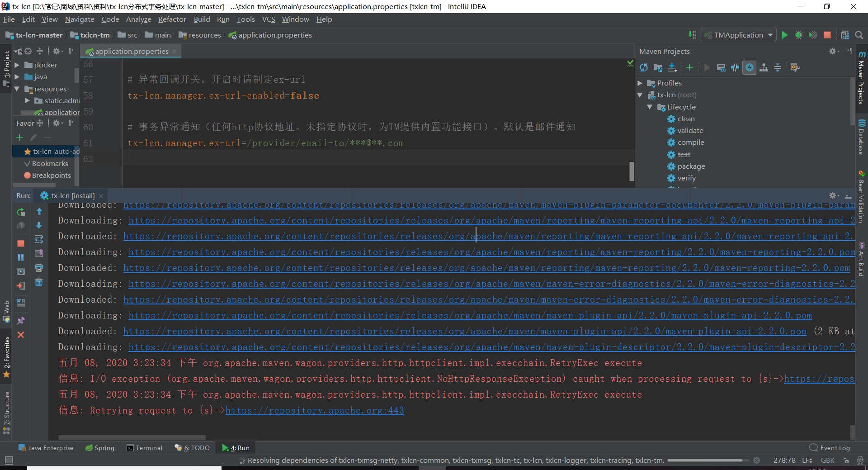Open the Event Log

tap(830, 448)
